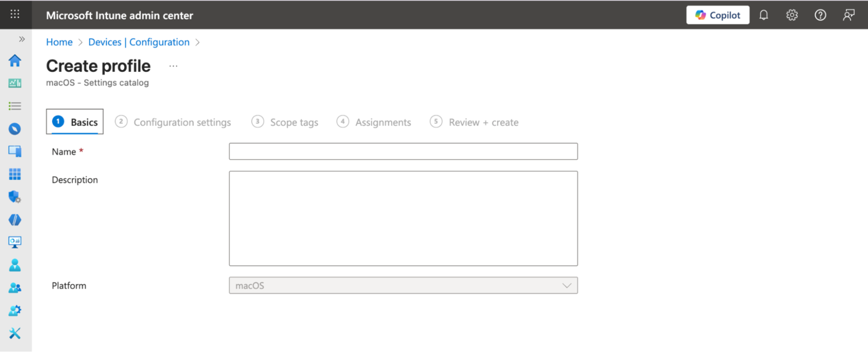
Task: Click the blue compass Explorer sidebar icon
Action: pyautogui.click(x=15, y=129)
